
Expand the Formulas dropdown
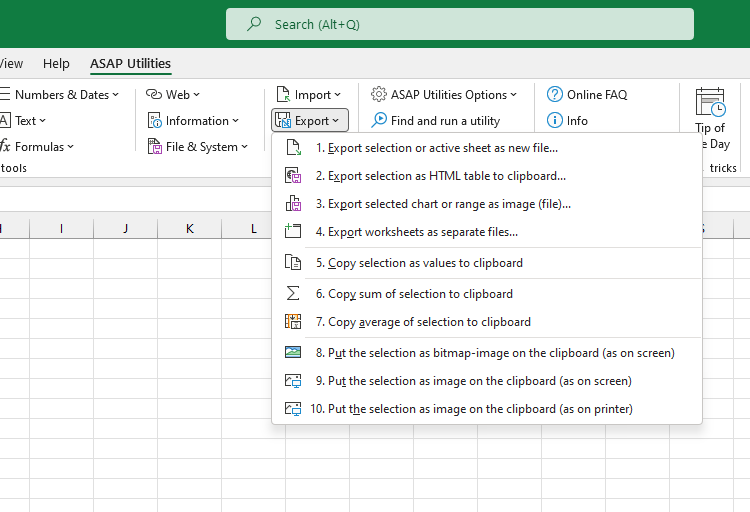[70, 146]
